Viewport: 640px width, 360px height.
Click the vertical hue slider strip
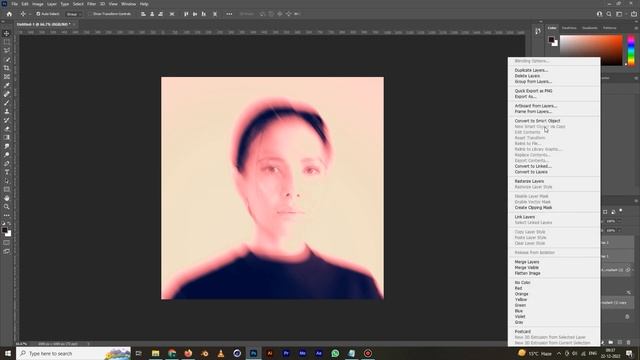(631, 50)
